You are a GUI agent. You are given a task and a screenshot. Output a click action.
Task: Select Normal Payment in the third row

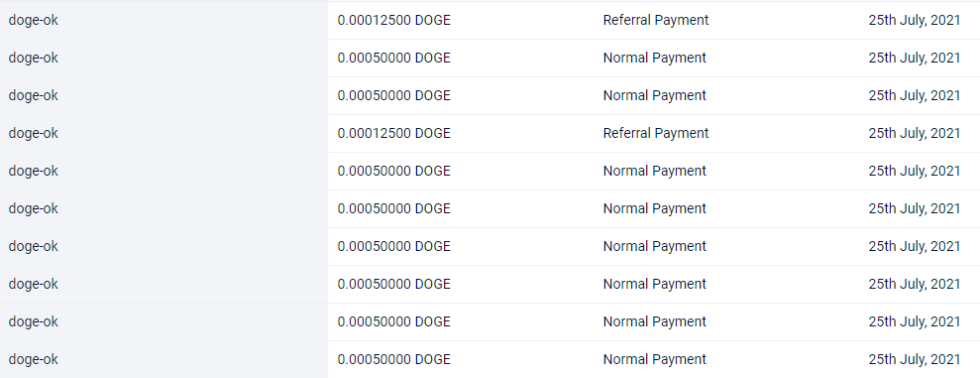coord(654,95)
